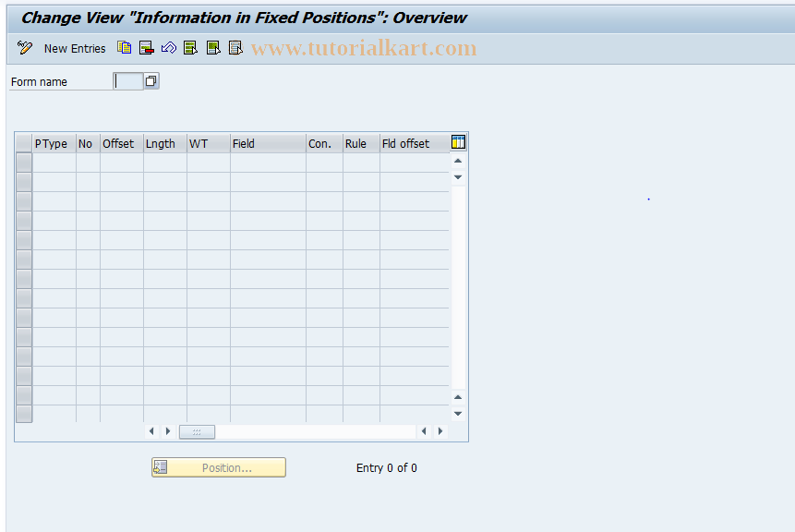The height and width of the screenshot is (532, 795).
Task: Click the Select Block icon
Action: tap(213, 48)
